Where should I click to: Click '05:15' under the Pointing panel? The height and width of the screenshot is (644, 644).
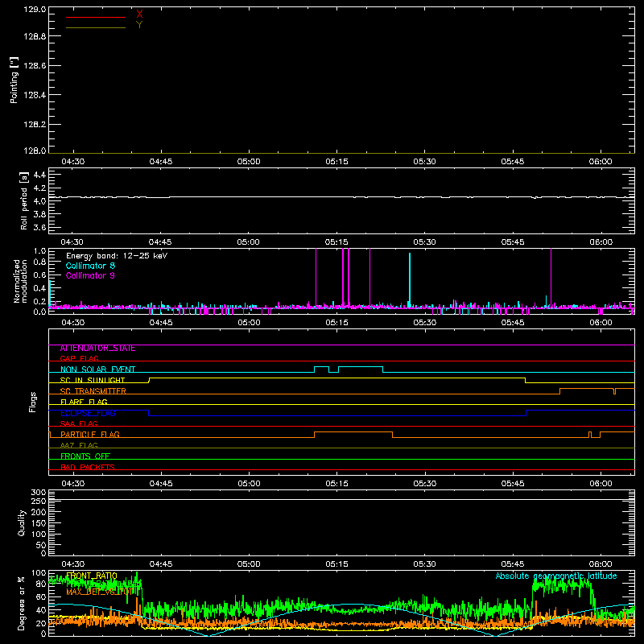(336, 162)
